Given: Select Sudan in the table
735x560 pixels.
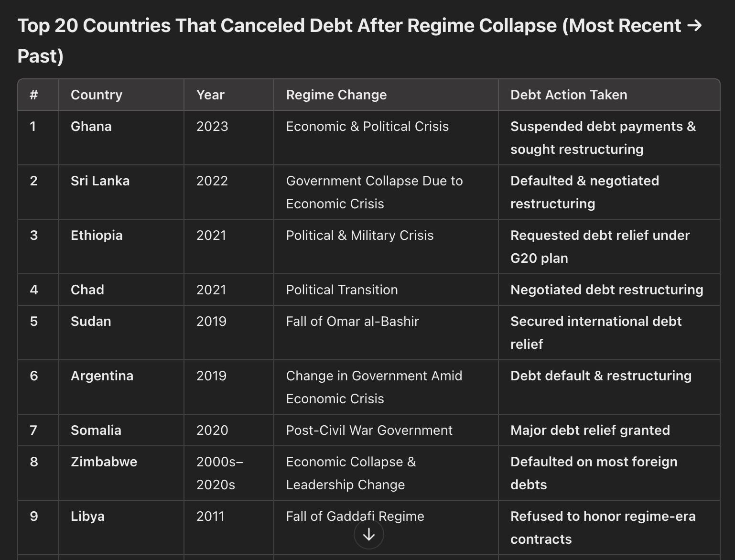Looking at the screenshot, I should point(91,321).
